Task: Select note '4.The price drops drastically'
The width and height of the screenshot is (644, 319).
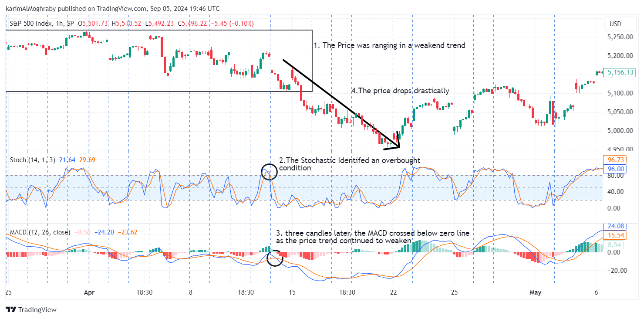Action: (x=400, y=91)
